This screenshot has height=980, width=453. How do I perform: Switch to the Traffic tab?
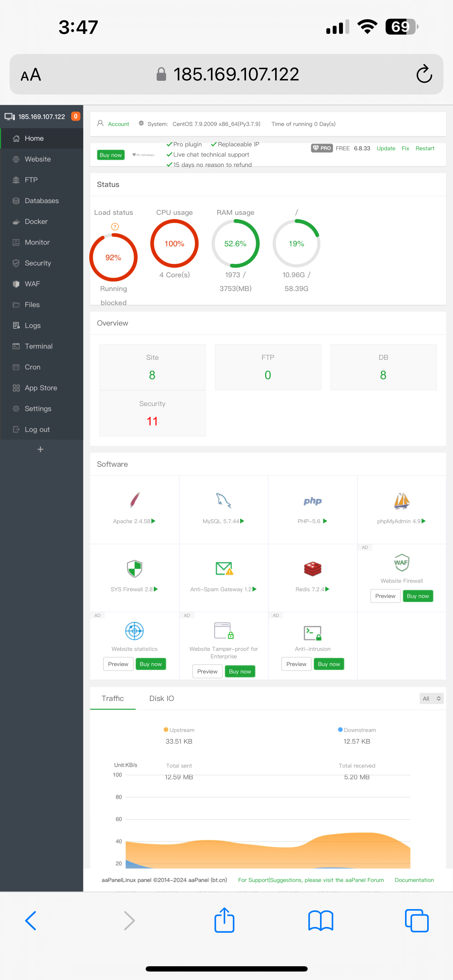tap(113, 698)
